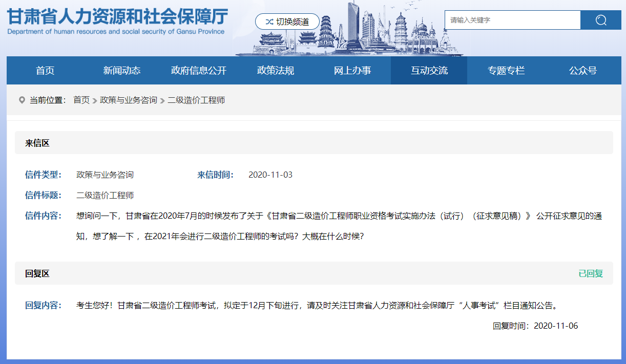Open the 首页 navigation menu item
Image resolution: width=626 pixels, height=364 pixels.
pos(45,71)
